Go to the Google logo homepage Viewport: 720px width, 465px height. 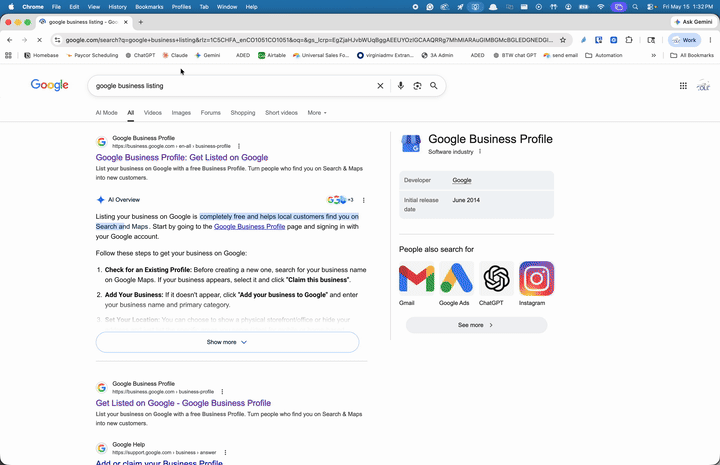[x=50, y=85]
